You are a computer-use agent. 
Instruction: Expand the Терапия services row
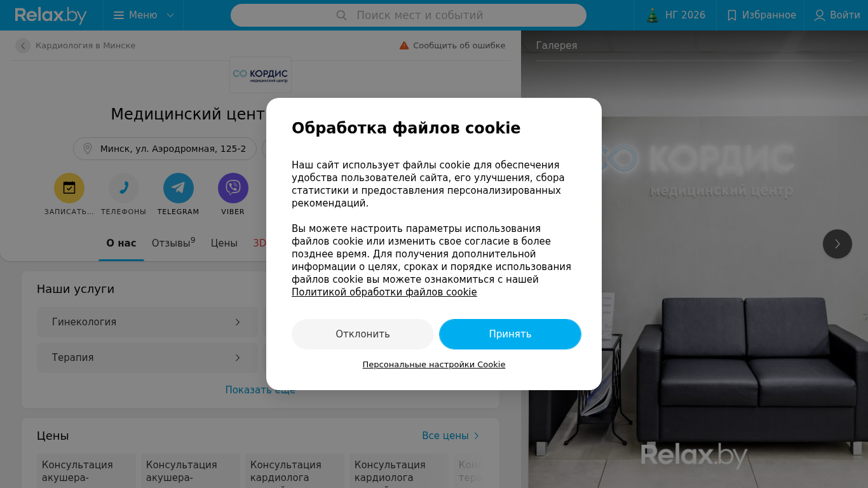point(147,358)
